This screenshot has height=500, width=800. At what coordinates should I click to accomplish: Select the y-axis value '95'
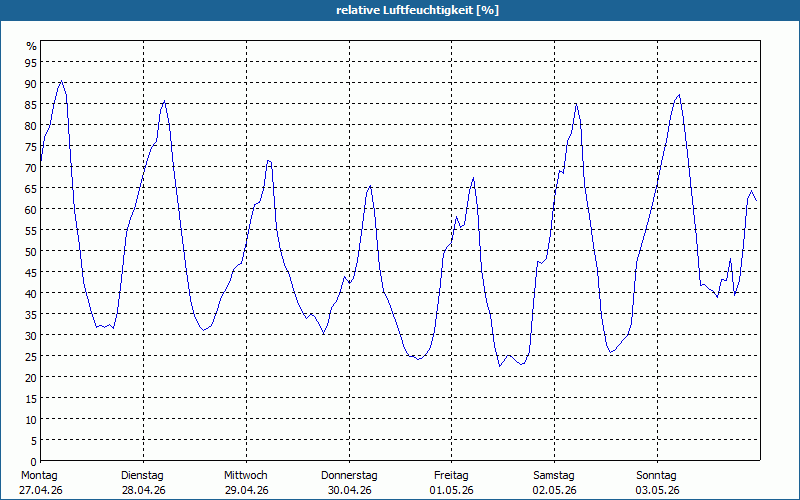[31, 62]
